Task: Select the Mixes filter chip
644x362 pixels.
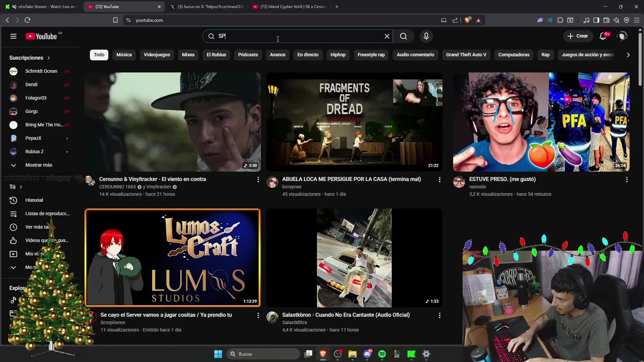Action: (188, 55)
